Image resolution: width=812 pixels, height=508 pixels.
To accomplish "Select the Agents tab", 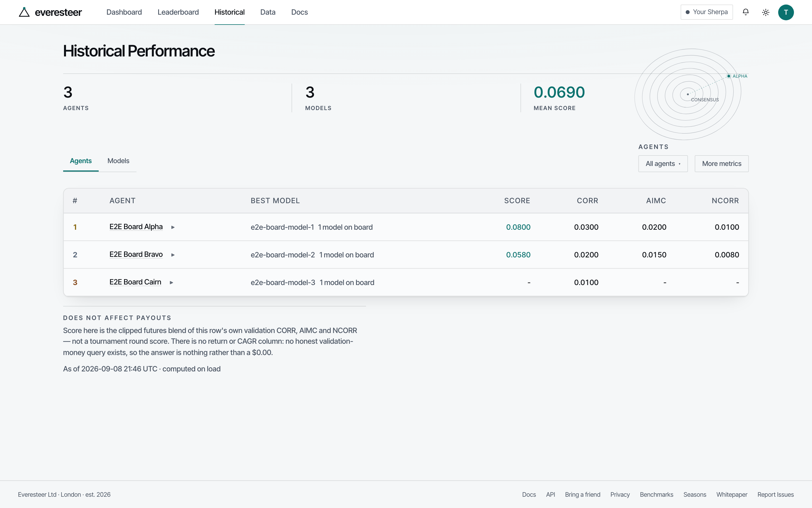I will coord(81,161).
